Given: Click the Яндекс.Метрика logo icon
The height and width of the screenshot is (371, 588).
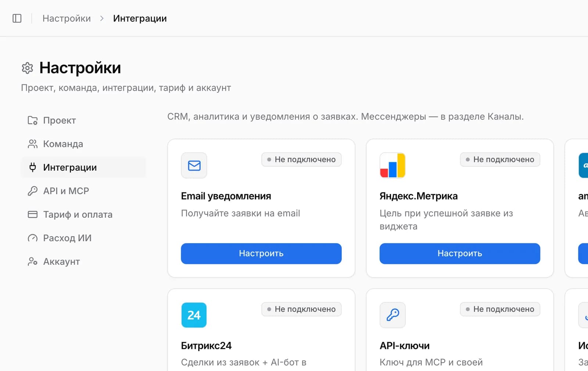Looking at the screenshot, I should coord(392,165).
